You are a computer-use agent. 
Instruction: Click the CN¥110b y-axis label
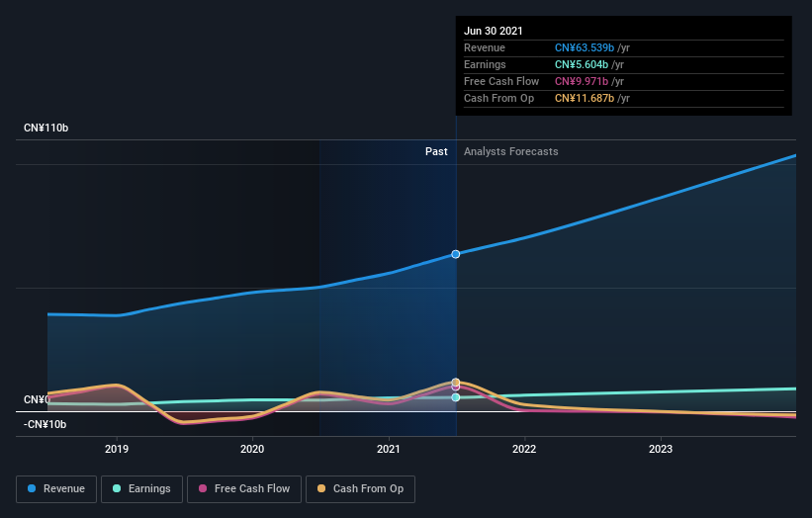coord(46,128)
